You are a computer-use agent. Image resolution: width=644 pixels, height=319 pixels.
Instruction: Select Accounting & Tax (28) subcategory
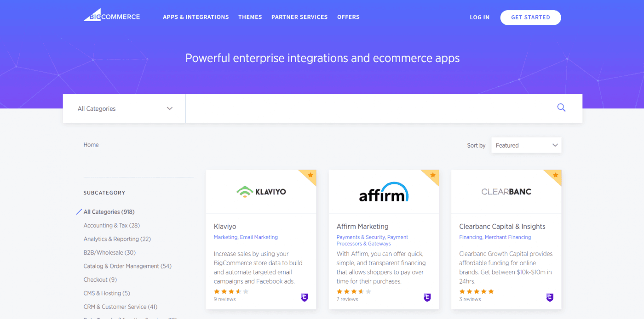point(112,225)
